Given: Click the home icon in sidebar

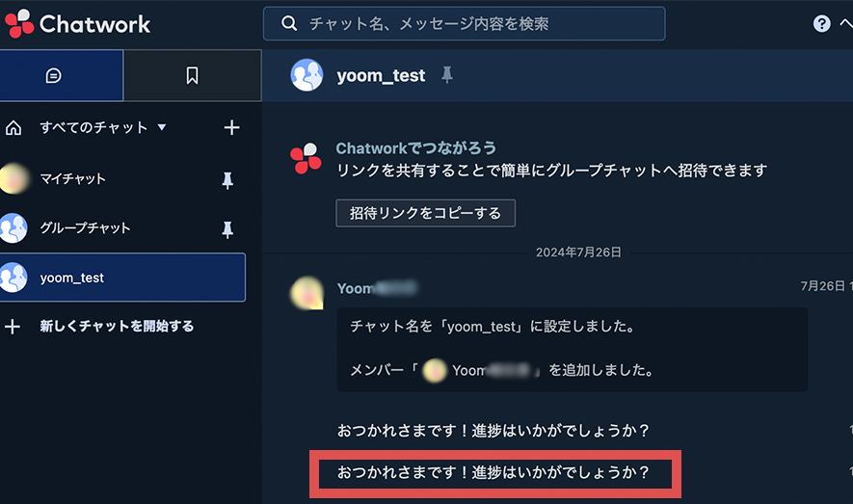Looking at the screenshot, I should (13, 128).
